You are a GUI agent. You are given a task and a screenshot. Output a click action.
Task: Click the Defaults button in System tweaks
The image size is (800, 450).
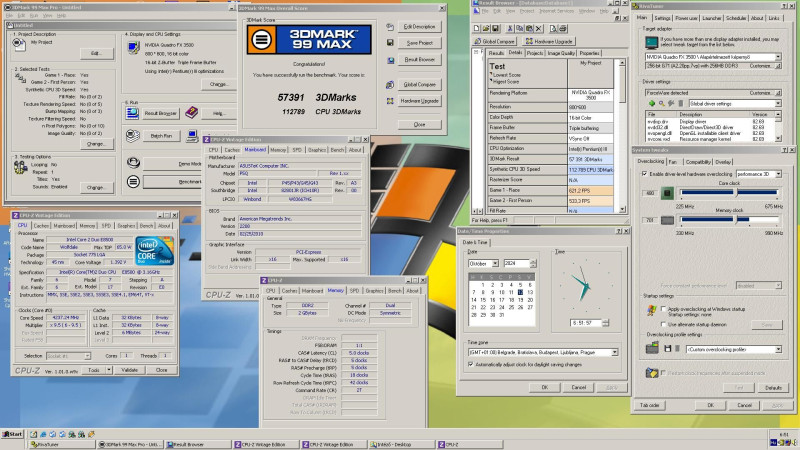[773, 388]
